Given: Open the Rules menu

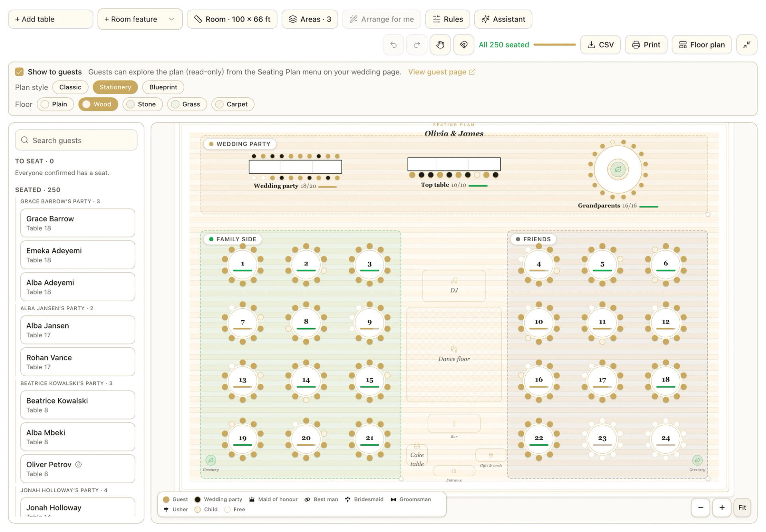Looking at the screenshot, I should [x=447, y=19].
